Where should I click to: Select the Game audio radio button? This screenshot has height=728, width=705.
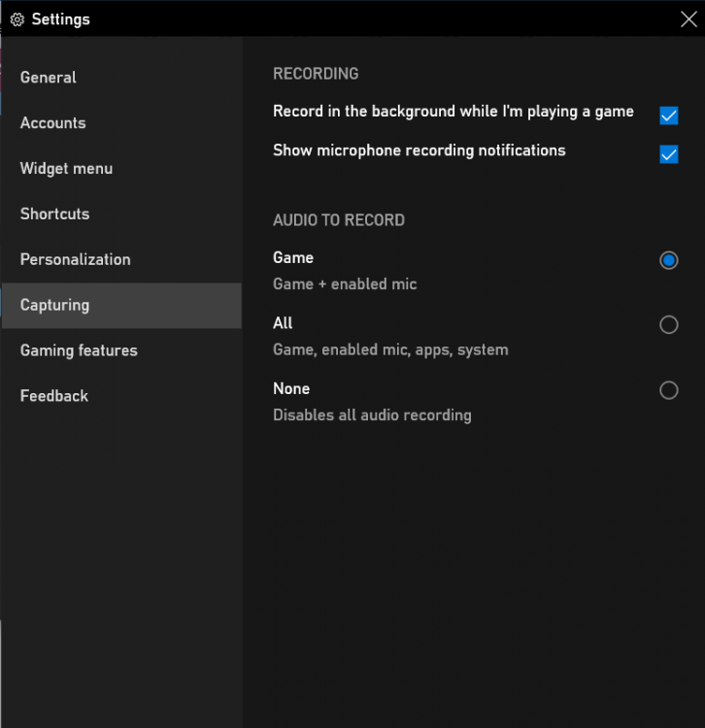tap(668, 260)
